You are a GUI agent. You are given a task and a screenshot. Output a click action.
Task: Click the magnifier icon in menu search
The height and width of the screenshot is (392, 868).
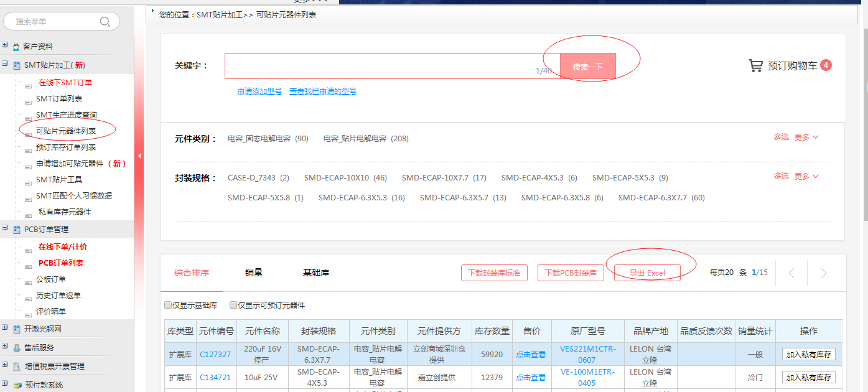tap(105, 22)
